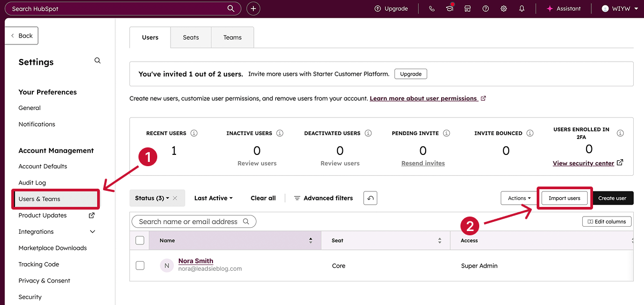
Task: Click Clear all filters
Action: (x=263, y=198)
